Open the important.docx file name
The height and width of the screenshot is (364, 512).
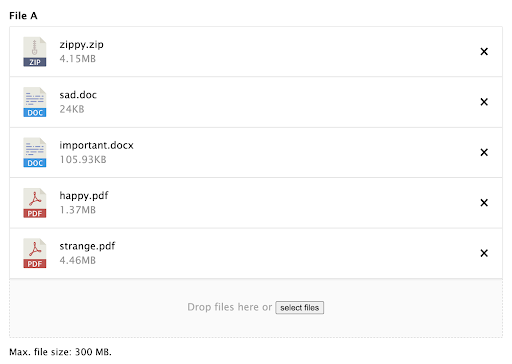pos(96,146)
